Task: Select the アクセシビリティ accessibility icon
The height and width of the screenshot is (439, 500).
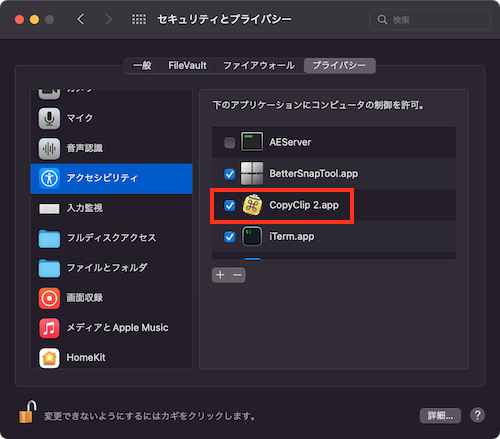Action: (x=49, y=178)
